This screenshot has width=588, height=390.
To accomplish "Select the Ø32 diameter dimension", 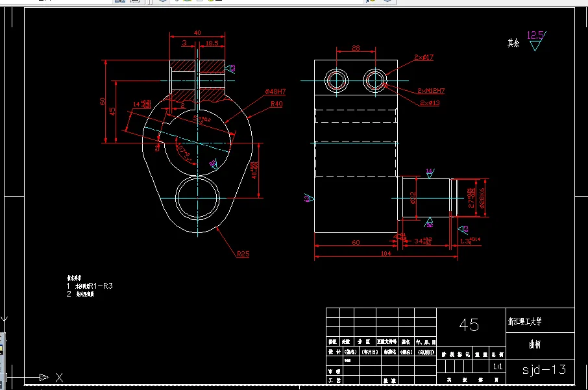I will point(413,198).
